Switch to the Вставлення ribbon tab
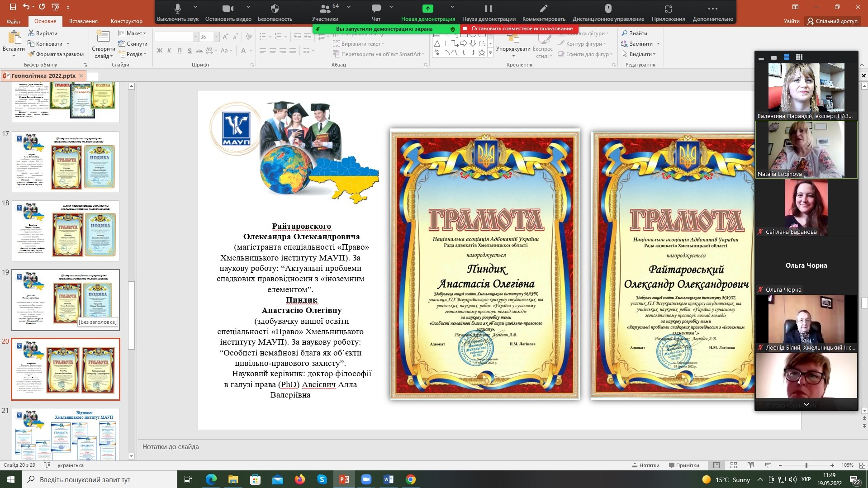This screenshot has width=868, height=488. tap(83, 21)
